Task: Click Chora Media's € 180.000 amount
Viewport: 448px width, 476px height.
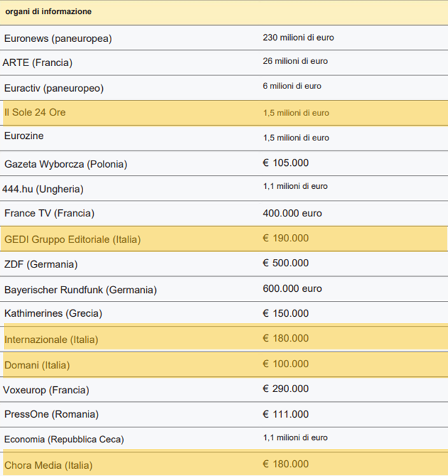Action: click(x=286, y=464)
